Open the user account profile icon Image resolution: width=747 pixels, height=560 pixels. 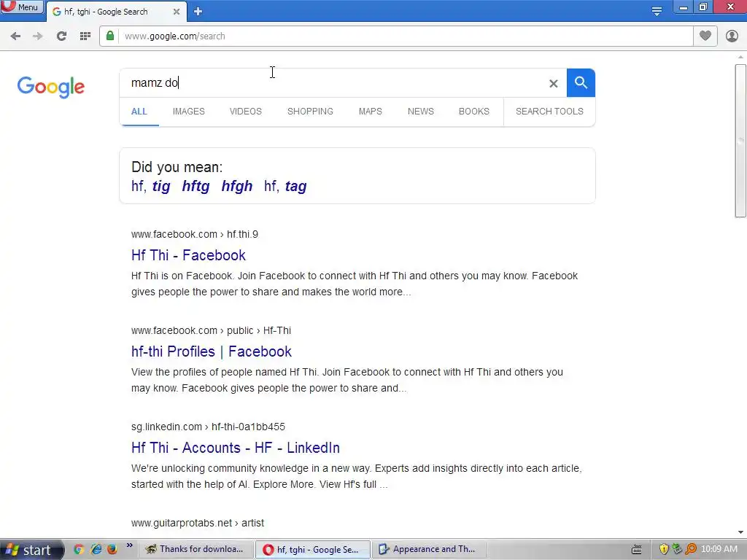click(x=732, y=36)
